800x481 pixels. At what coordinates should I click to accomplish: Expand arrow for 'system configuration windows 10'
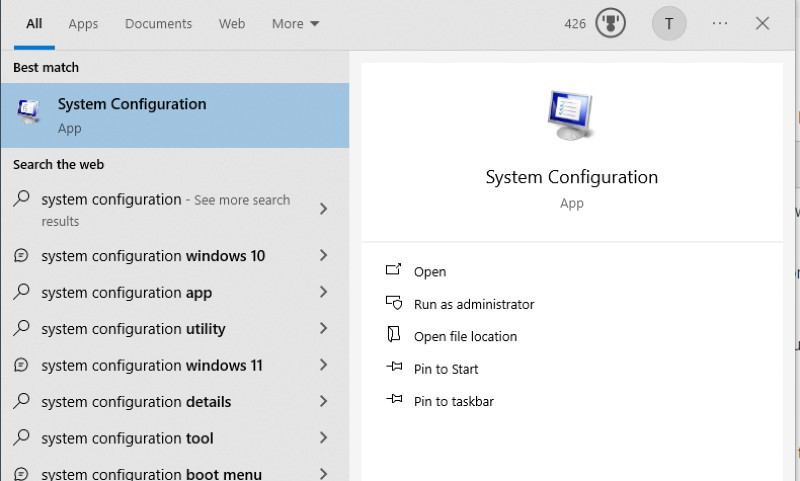323,255
